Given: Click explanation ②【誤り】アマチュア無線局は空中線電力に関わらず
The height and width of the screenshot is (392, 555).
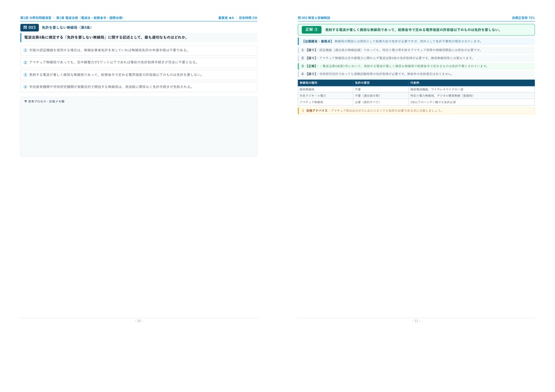Looking at the screenshot, I should click(x=416, y=58).
